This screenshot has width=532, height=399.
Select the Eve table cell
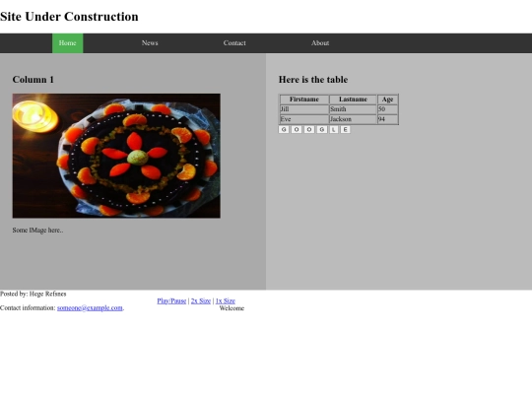[304, 119]
